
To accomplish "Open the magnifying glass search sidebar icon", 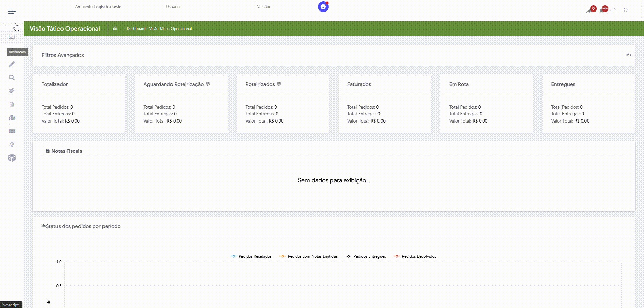I will (x=12, y=78).
